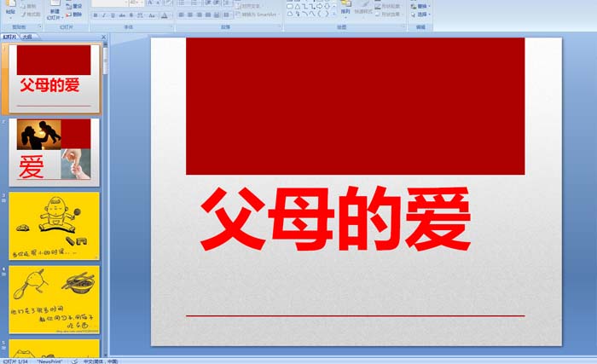Open Quick Styles gallery
Image resolution: width=597 pixels, height=364 pixels.
[362, 9]
